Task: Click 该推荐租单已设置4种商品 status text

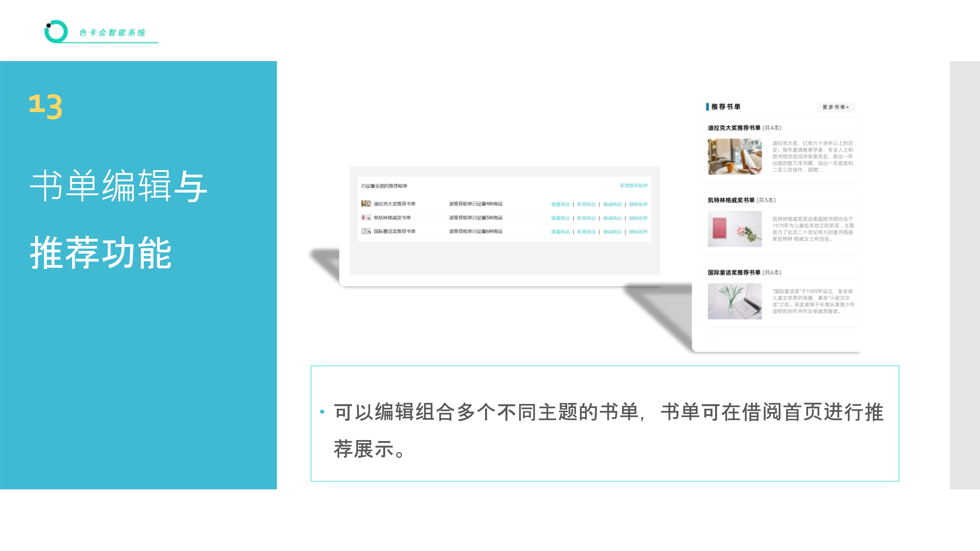Action: coord(476,204)
